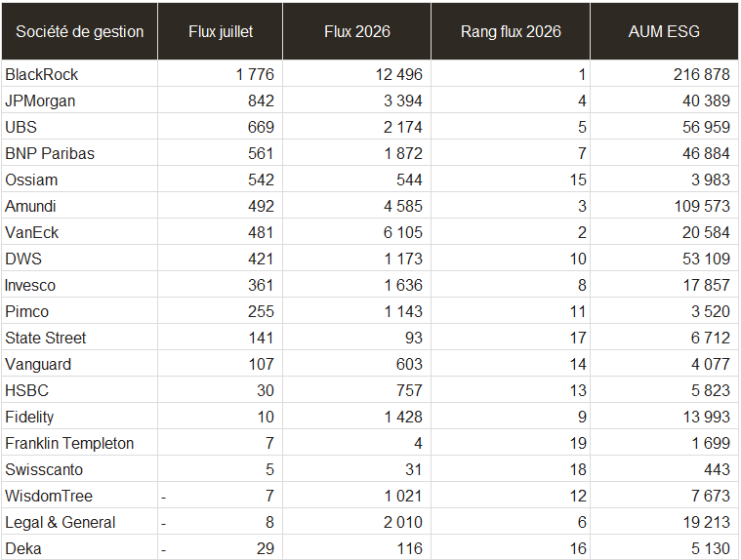
Task: Select Pimco's Flux juillet value 255
Action: [261, 311]
